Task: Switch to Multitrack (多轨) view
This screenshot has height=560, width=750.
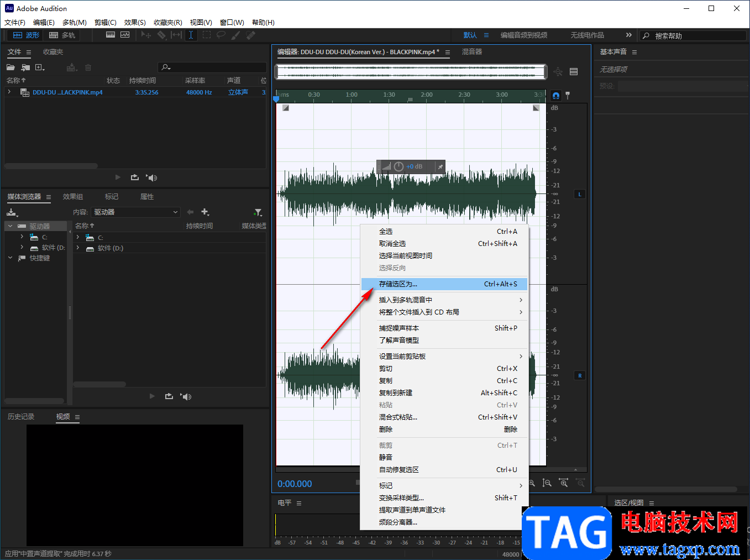Action: click(62, 35)
